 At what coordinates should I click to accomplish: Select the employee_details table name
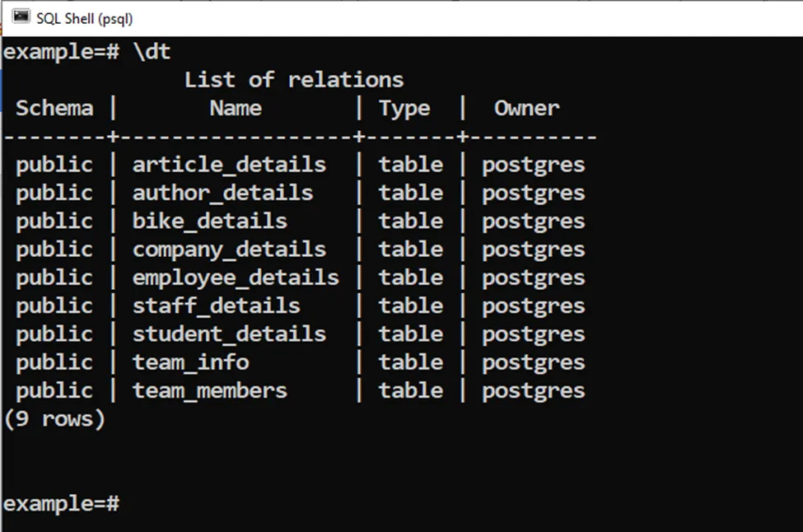tap(236, 278)
